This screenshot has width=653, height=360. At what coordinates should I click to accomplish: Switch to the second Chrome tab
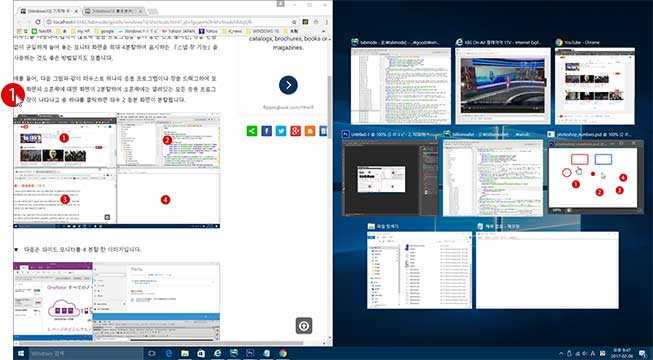click(114, 11)
